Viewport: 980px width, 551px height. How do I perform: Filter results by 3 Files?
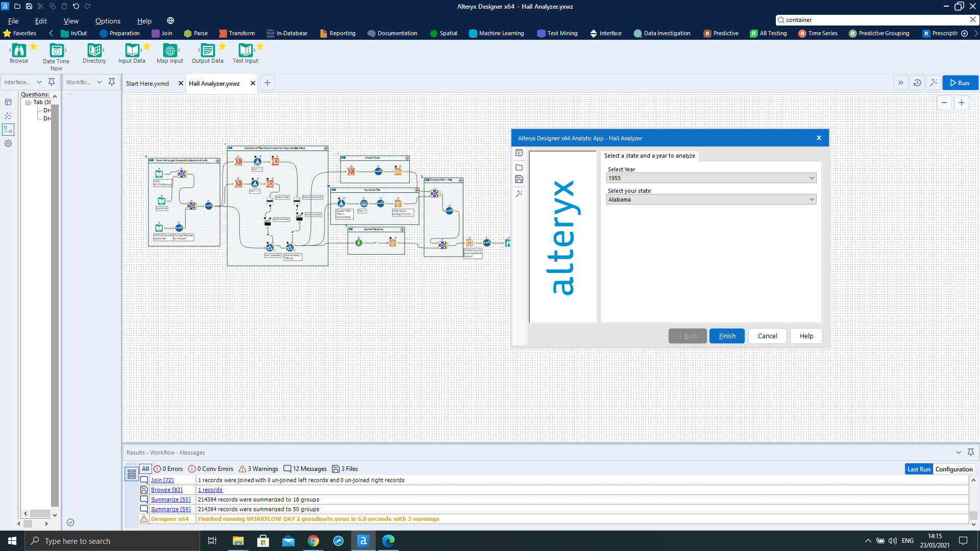[x=345, y=469]
